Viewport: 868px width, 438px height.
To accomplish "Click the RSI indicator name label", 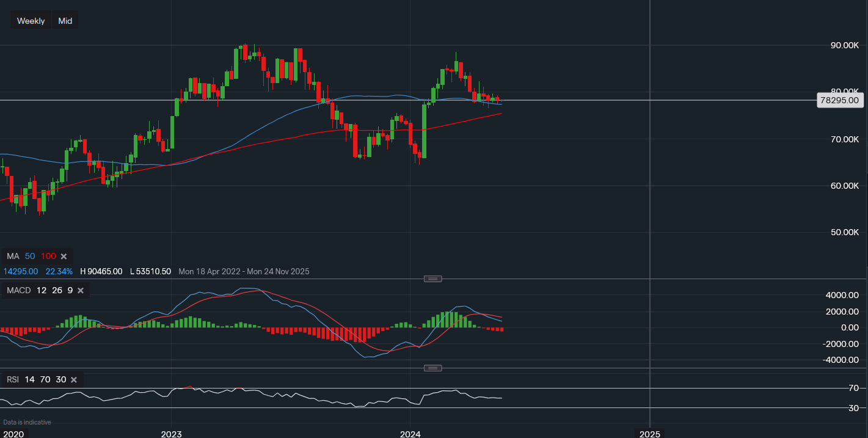I will pos(13,379).
